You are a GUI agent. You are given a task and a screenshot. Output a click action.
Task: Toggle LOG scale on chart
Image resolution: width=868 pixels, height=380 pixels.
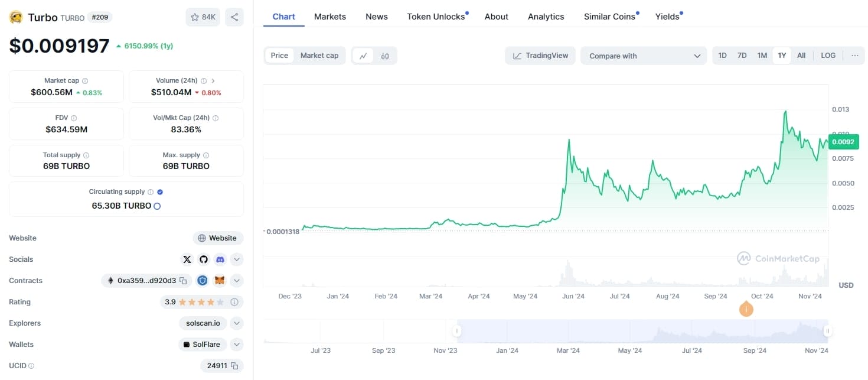pyautogui.click(x=828, y=56)
